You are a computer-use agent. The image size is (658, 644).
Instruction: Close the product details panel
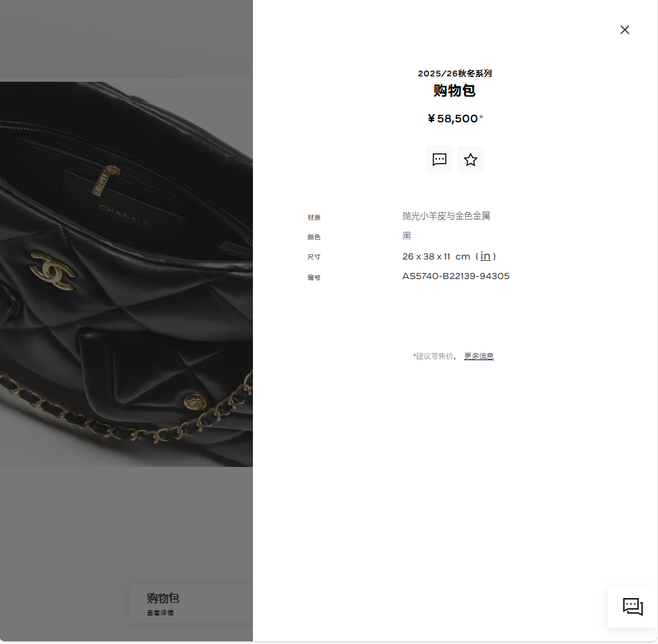click(x=624, y=30)
